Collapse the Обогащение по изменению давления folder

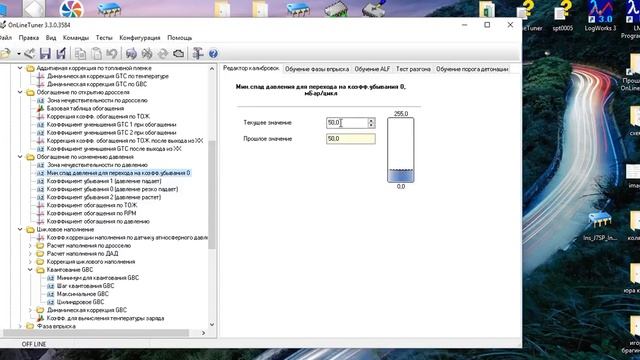(x=20, y=157)
